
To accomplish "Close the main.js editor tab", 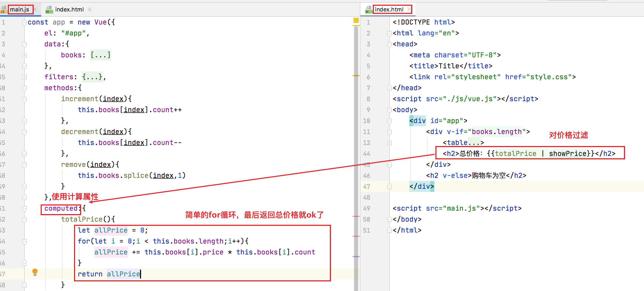I will point(36,9).
